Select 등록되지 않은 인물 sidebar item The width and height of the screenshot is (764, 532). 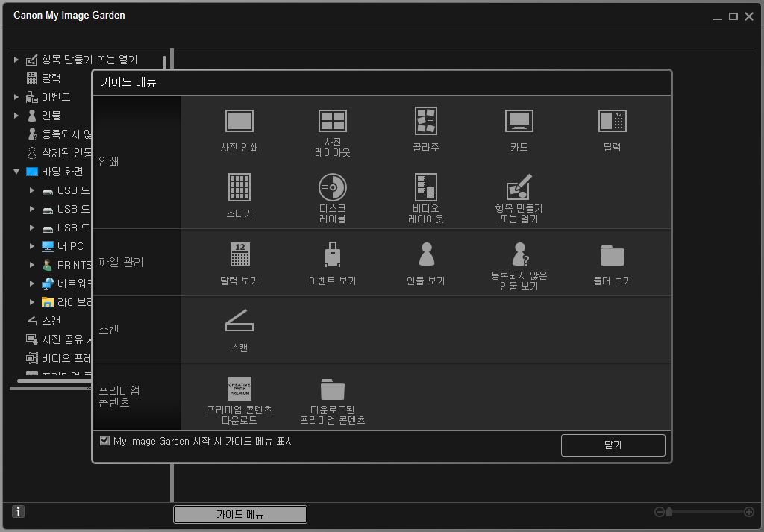59,134
